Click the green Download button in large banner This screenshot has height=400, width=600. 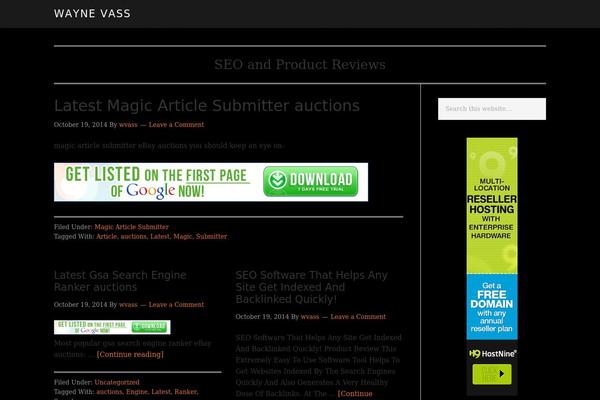tap(310, 181)
